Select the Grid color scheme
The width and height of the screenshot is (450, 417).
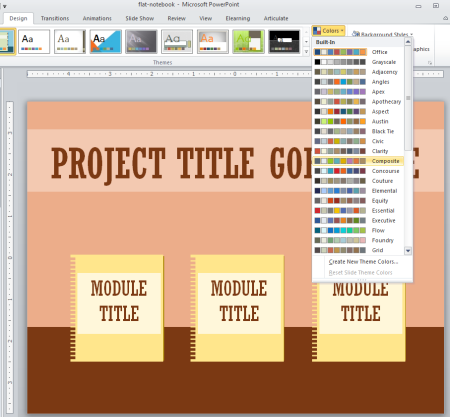(359, 250)
